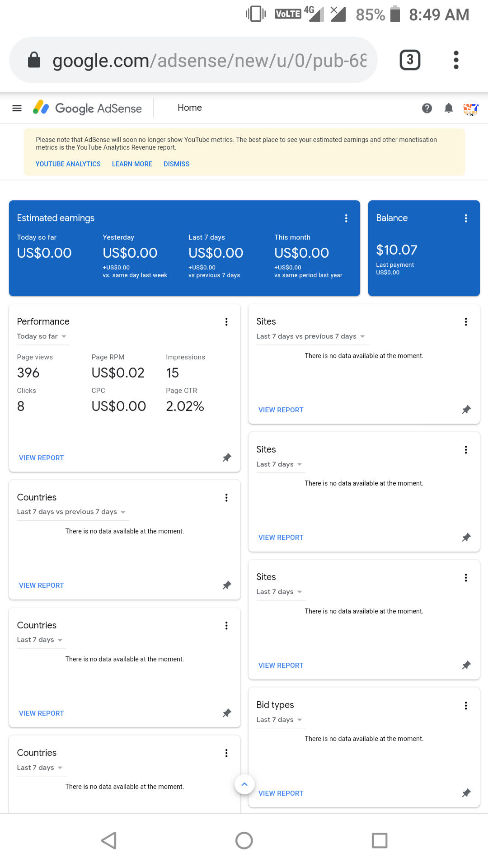Tap the Android home button
This screenshot has width=488, height=868.
[244, 840]
